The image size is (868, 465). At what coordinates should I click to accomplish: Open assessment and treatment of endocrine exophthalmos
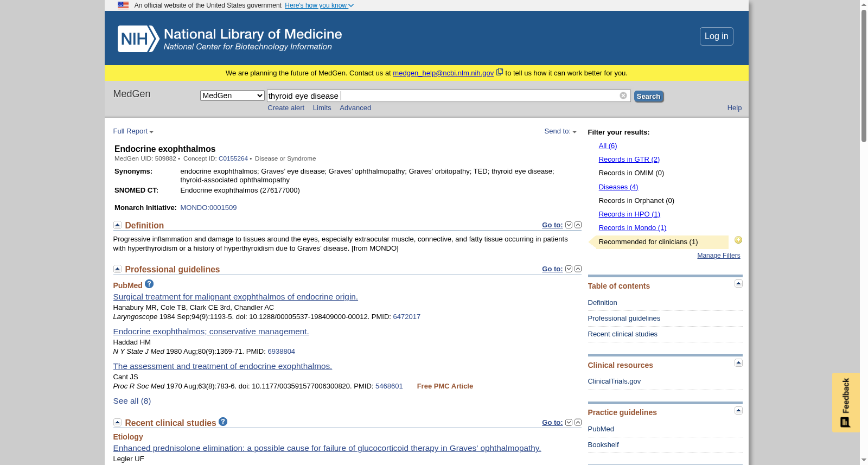click(222, 366)
